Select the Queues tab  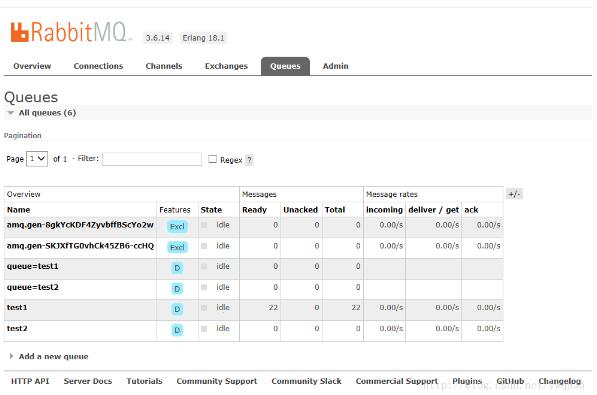point(285,66)
